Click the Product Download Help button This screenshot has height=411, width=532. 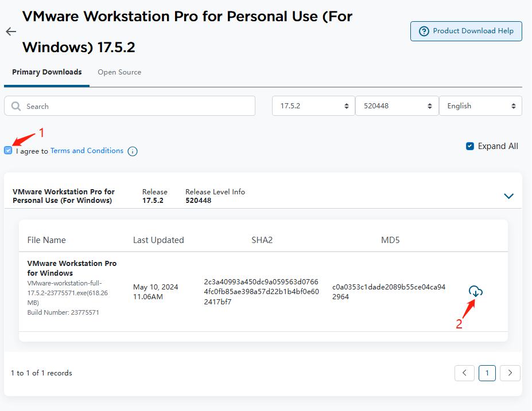(x=466, y=31)
